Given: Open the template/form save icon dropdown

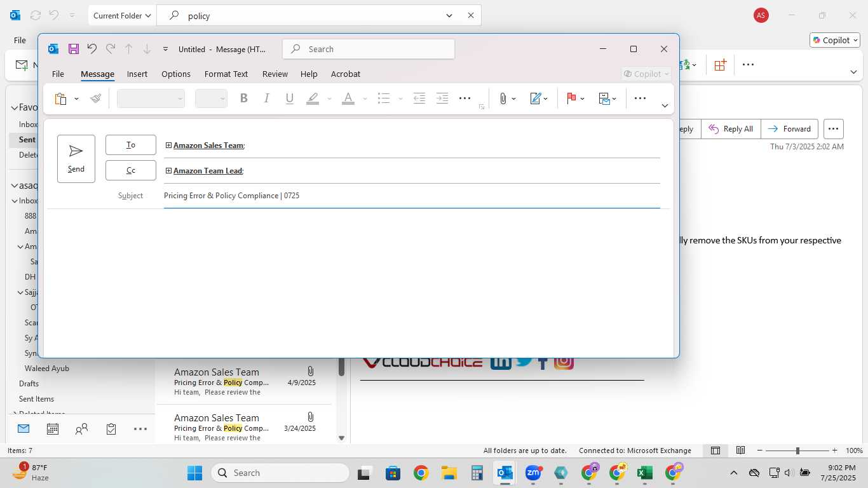Looking at the screenshot, I should click(607, 98).
